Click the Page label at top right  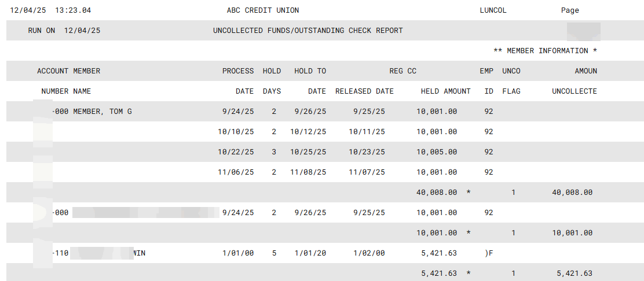pos(570,10)
